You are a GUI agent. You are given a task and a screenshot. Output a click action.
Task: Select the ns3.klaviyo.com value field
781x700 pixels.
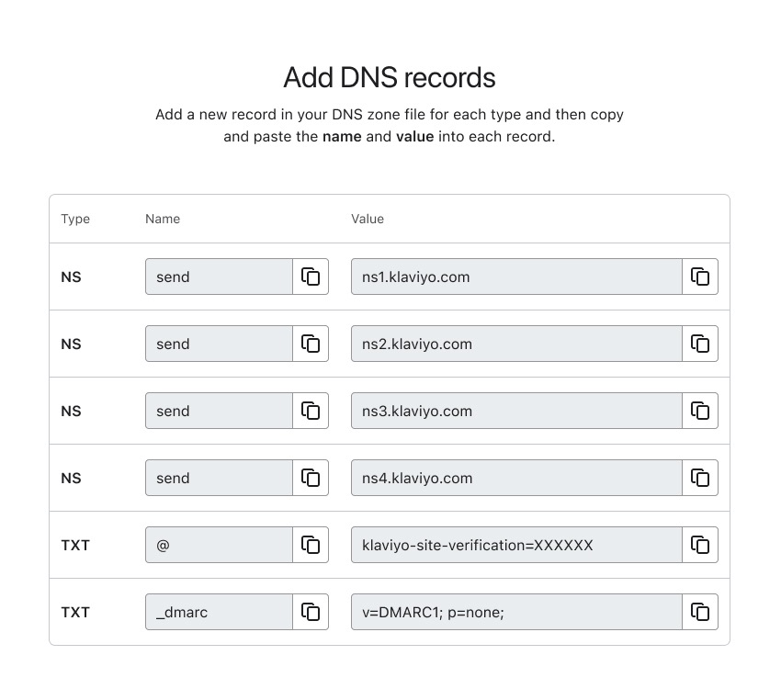tap(515, 411)
